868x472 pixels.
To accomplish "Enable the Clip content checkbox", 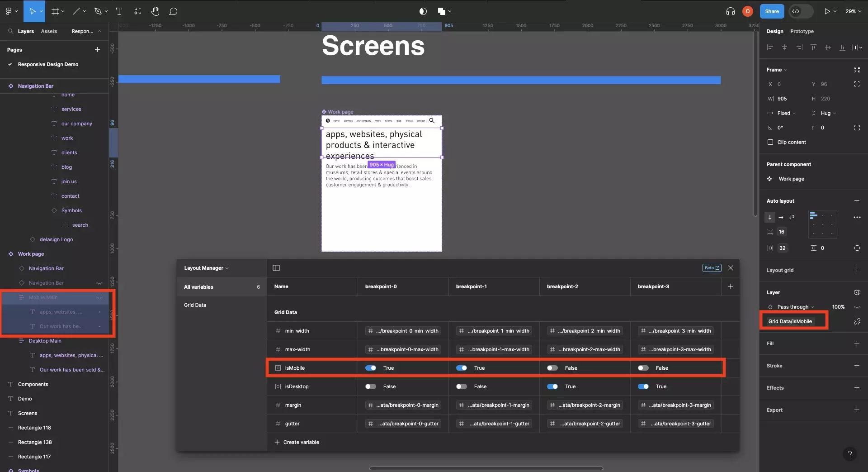I will coord(770,142).
